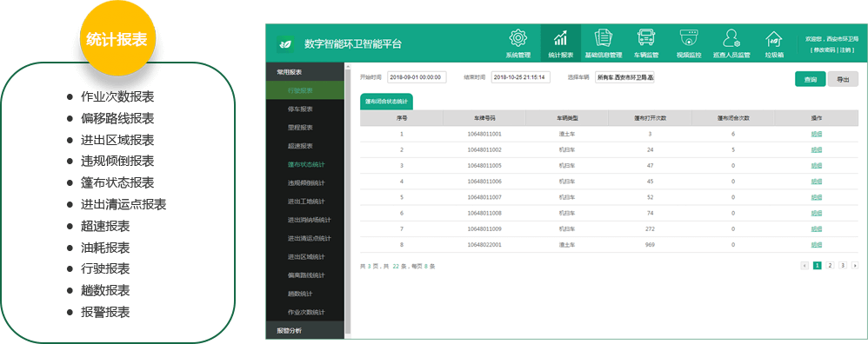Select 篷布状态统计 in the sidebar

(x=305, y=164)
